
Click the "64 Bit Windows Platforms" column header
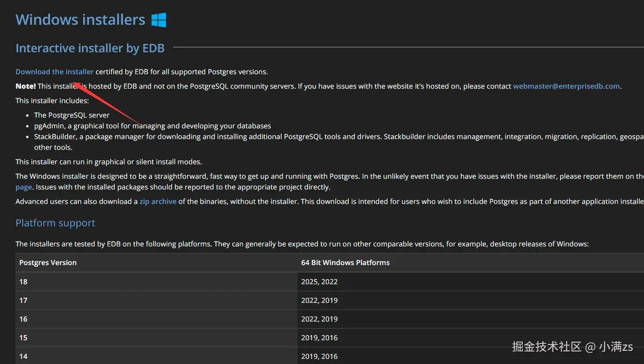[345, 263]
